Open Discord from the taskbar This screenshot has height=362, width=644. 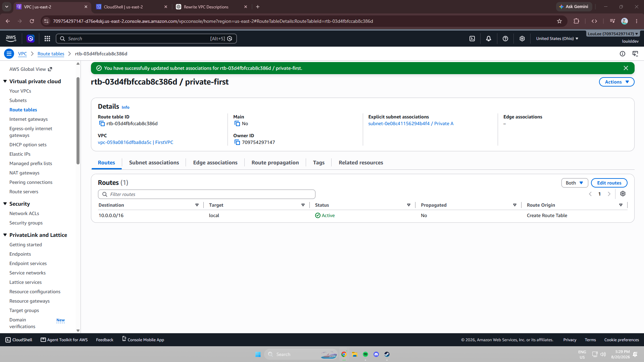(376, 354)
